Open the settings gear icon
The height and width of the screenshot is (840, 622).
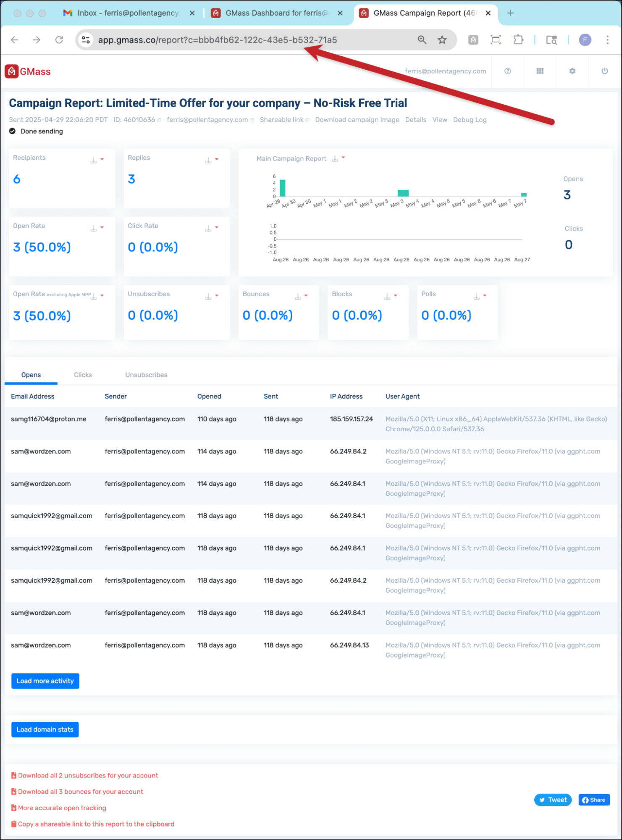coord(572,71)
